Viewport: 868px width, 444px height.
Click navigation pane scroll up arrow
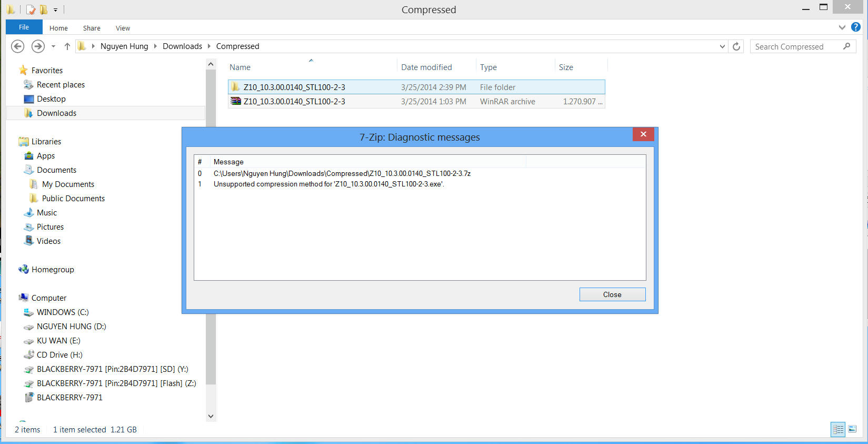click(x=211, y=64)
